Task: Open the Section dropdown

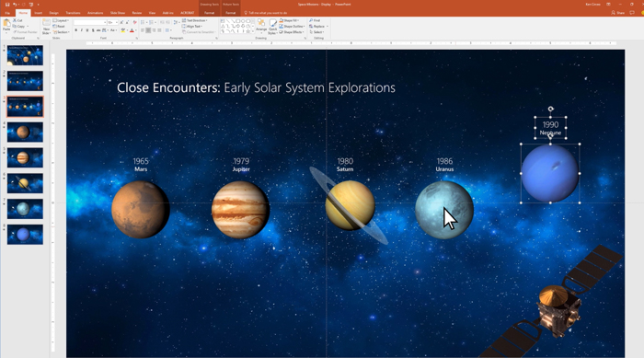Action: [x=61, y=32]
